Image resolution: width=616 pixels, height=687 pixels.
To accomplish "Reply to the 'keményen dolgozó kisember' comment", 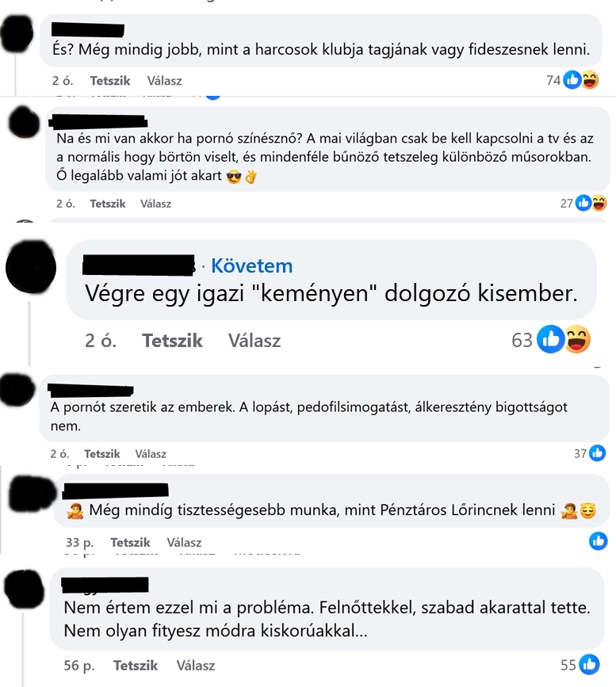I will click(x=254, y=341).
